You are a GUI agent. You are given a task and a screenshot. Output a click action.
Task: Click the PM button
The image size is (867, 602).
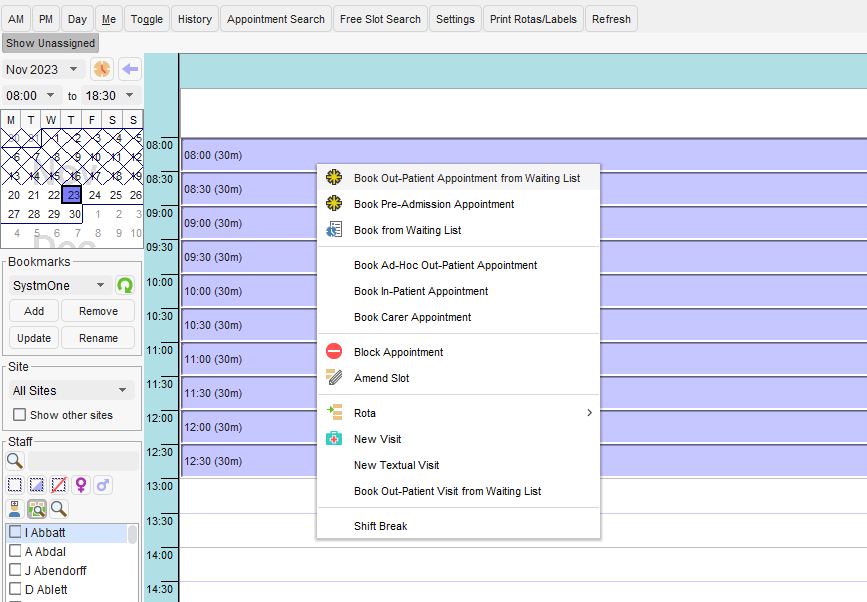[x=46, y=19]
